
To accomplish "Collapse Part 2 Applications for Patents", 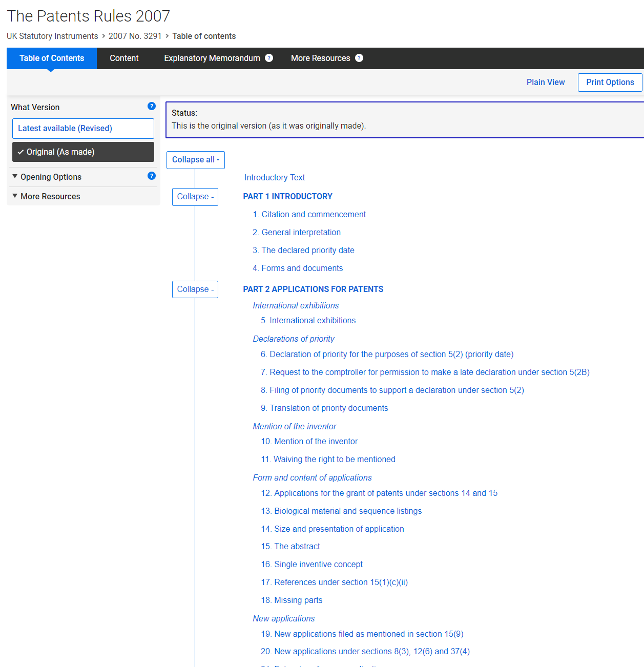I will (x=195, y=289).
